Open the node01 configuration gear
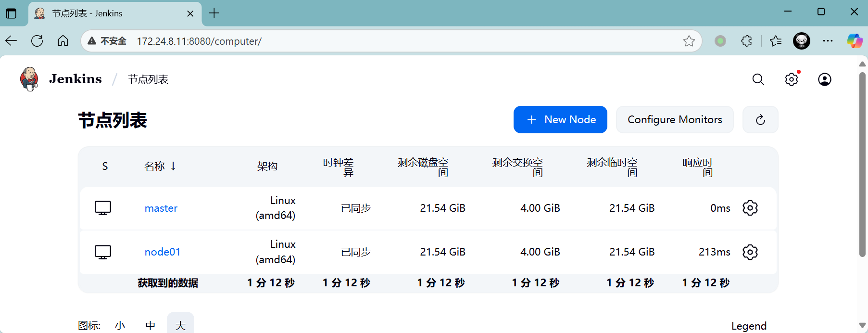This screenshot has width=868, height=333. [x=750, y=252]
